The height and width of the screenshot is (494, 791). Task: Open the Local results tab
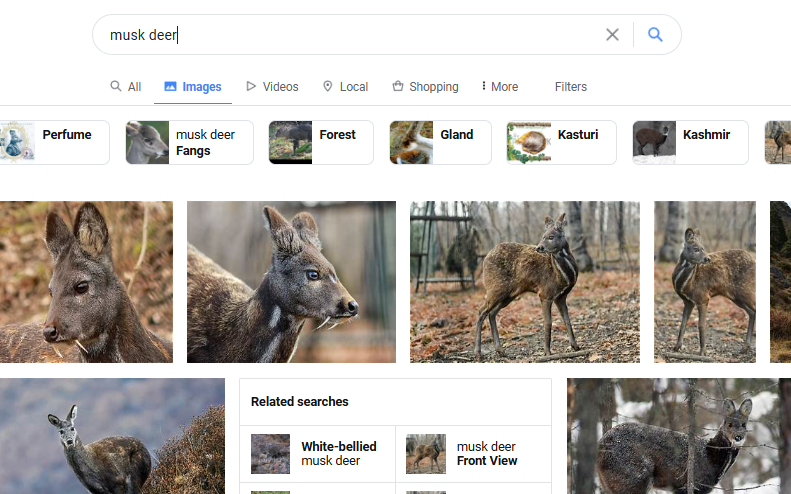click(346, 87)
